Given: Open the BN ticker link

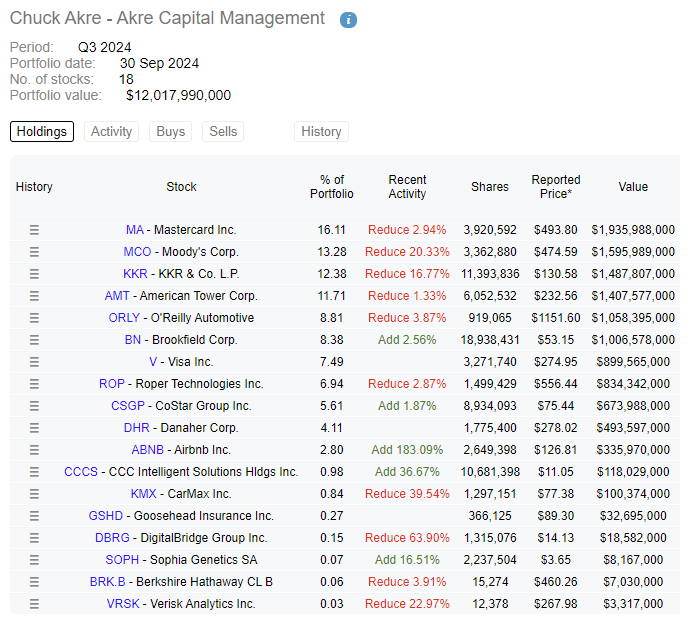Looking at the screenshot, I should pyautogui.click(x=133, y=340).
